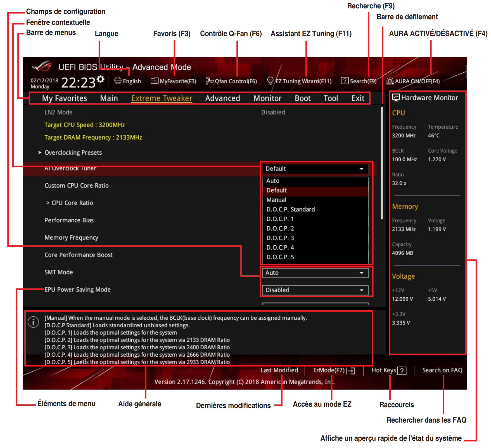491x448 pixels.
Task: Click the settings gear next to the clock
Action: pyautogui.click(x=101, y=79)
